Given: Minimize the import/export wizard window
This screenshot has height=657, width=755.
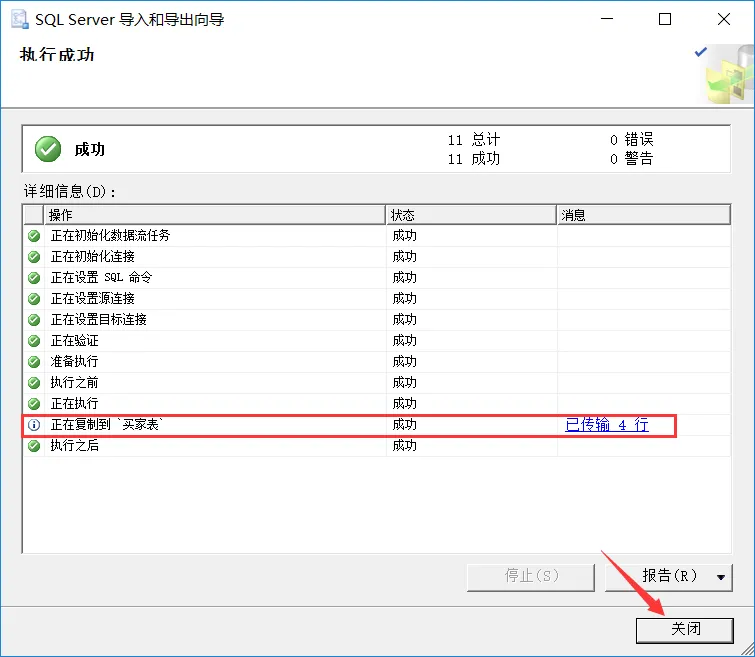Looking at the screenshot, I should (x=607, y=19).
